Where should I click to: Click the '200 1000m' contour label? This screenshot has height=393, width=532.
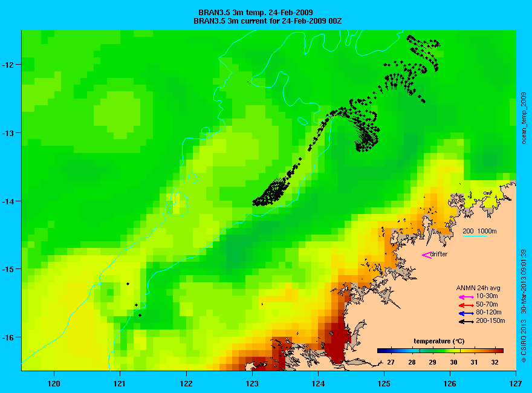point(479,231)
